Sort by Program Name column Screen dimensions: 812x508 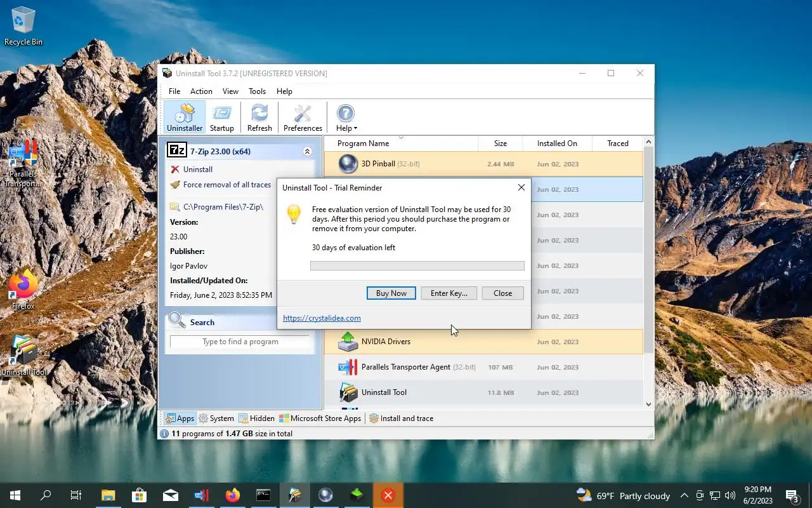pos(401,144)
